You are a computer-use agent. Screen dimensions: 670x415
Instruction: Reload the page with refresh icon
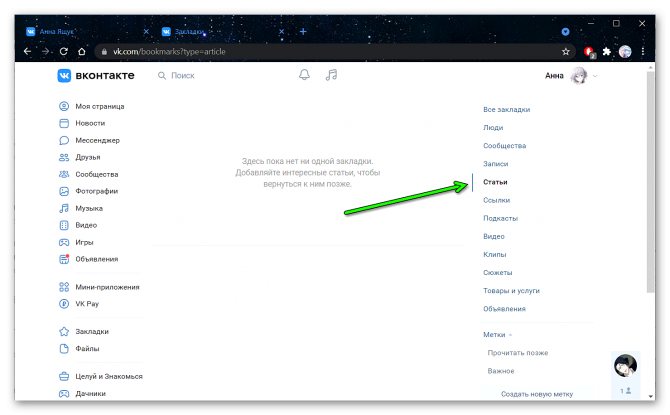pyautogui.click(x=64, y=52)
